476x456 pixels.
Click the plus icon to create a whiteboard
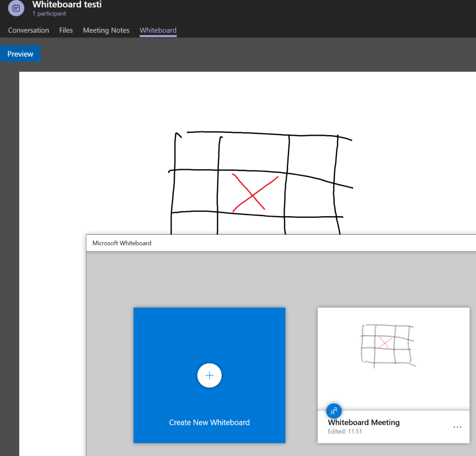pyautogui.click(x=209, y=376)
